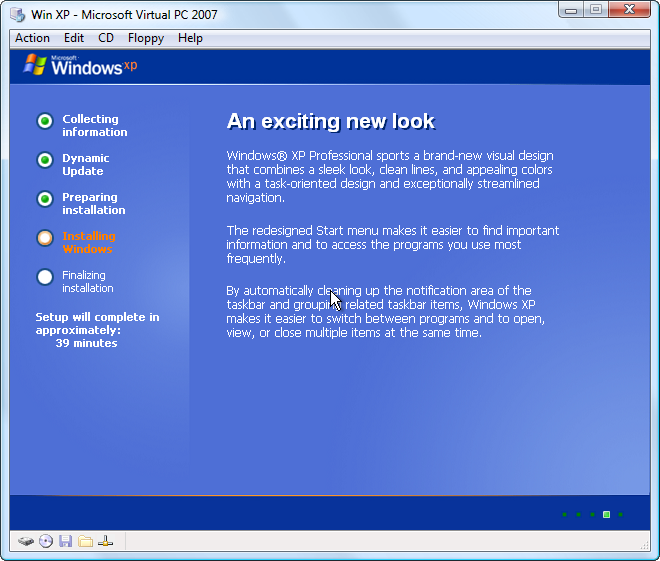The height and width of the screenshot is (561, 660).
Task: Click the '39 minutes' remaining time text
Action: click(86, 343)
